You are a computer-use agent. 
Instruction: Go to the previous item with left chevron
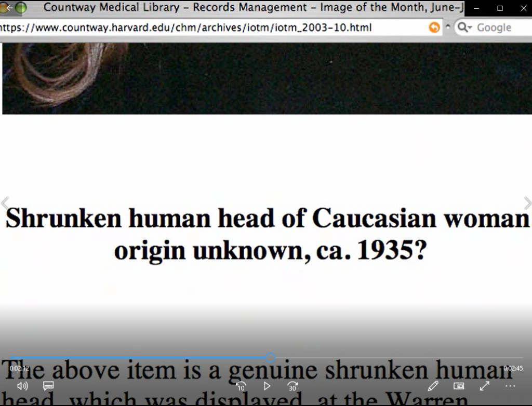pos(5,204)
